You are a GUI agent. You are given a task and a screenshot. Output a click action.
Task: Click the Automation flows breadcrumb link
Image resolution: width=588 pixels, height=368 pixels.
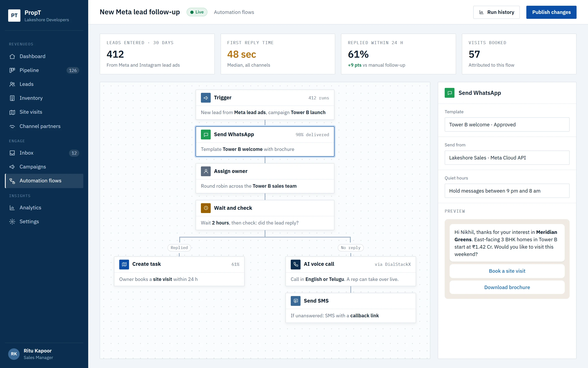(x=234, y=12)
